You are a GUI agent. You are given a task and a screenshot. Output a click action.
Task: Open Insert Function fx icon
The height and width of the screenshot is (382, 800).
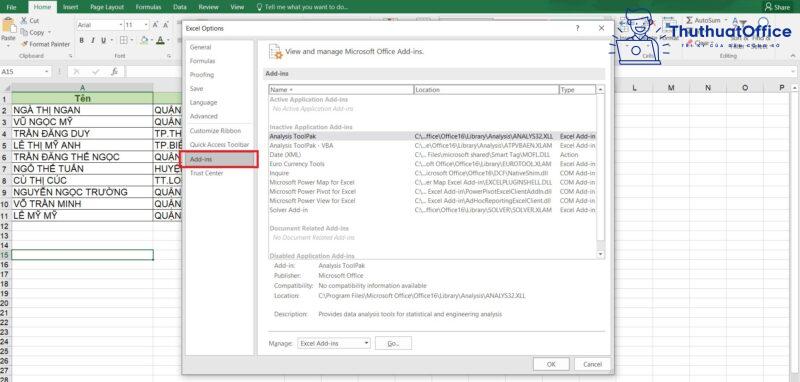(x=115, y=72)
